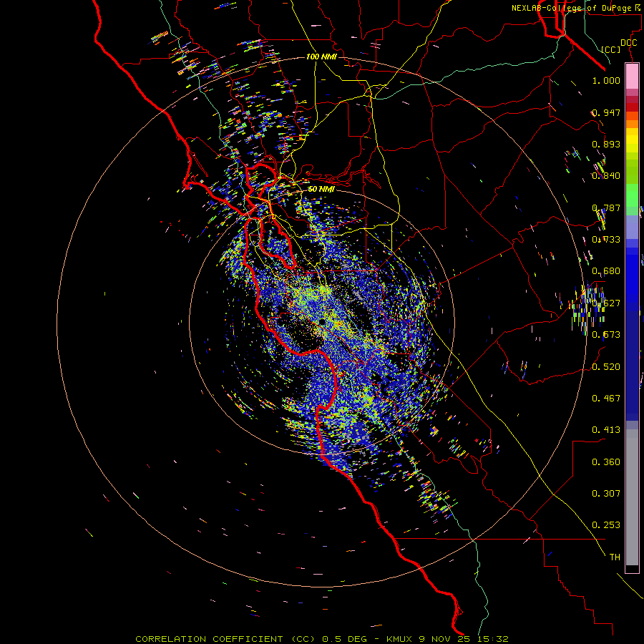Screen dimensions: 644x644
Task: Click the "0.787" color scale value
Action: coord(606,208)
